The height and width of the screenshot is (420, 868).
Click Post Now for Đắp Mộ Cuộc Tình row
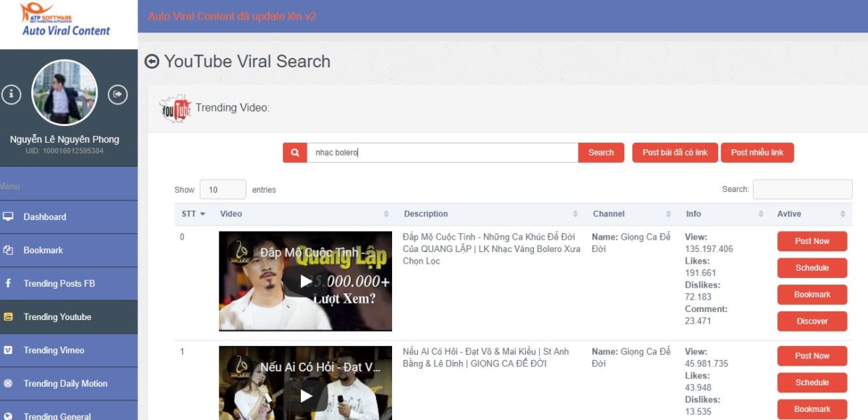(812, 241)
